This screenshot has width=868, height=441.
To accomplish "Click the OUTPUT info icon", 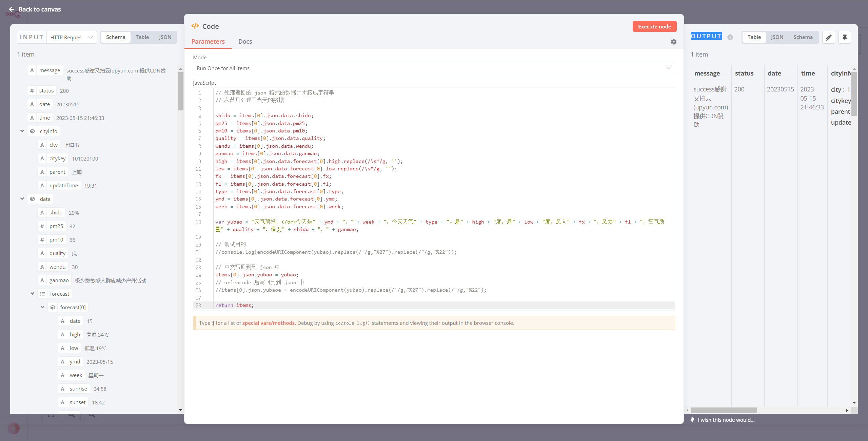I will pos(730,37).
